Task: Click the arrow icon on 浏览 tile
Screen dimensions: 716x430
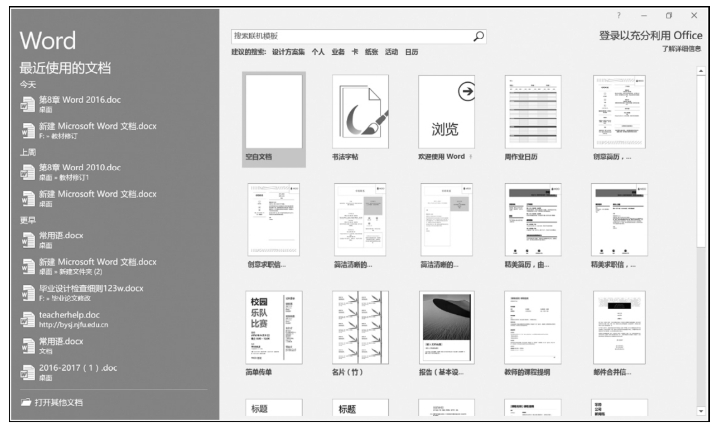Action: tap(467, 91)
